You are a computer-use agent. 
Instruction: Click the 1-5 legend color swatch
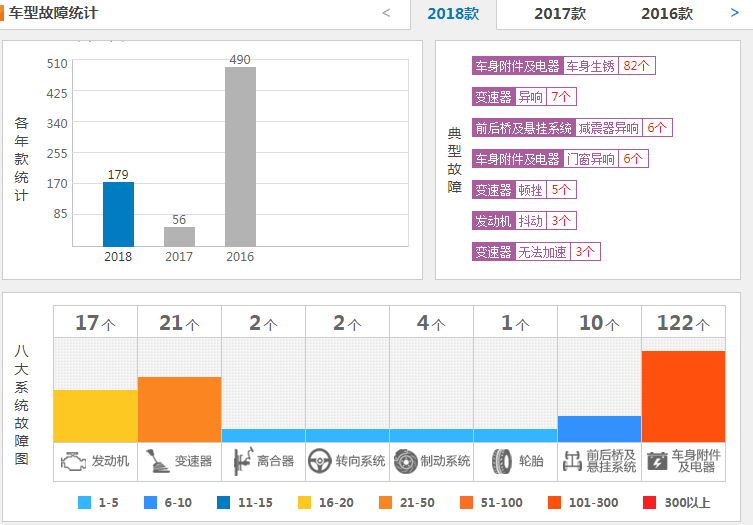click(x=85, y=502)
